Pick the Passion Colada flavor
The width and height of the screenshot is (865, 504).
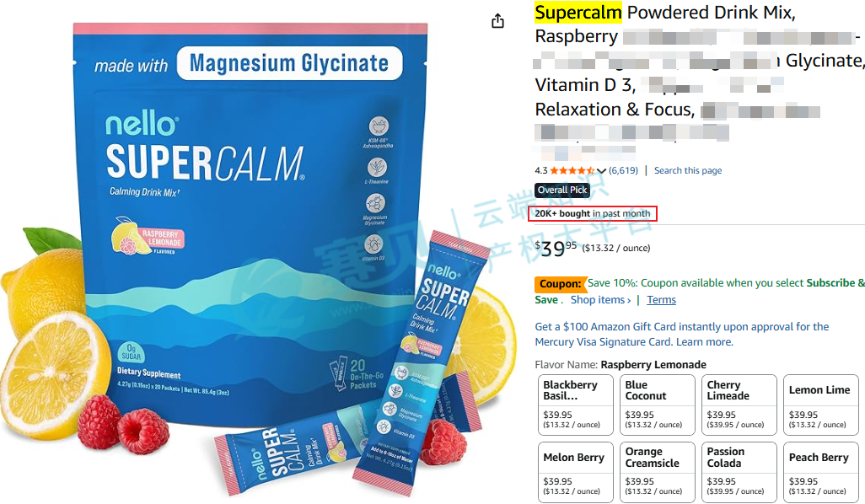point(739,472)
